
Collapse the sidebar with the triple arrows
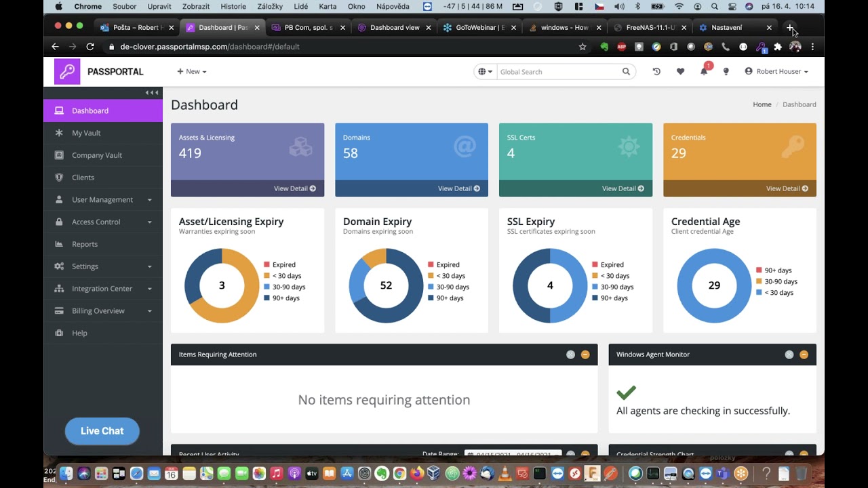click(152, 93)
